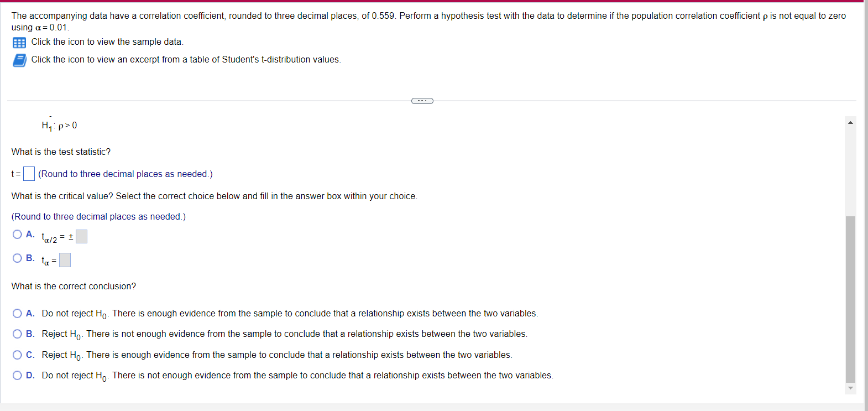Expand the divider using the three-dot control
The image size is (868, 411).
[x=422, y=101]
